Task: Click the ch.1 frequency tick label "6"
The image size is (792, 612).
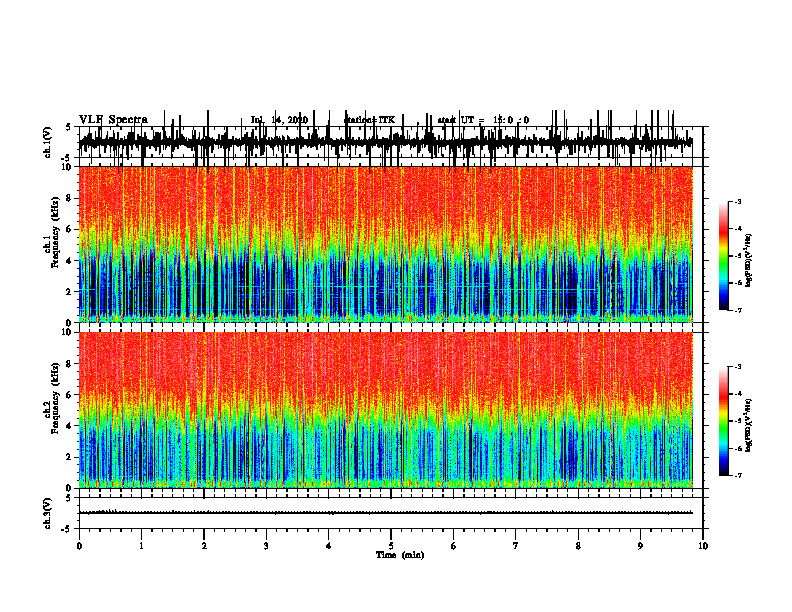Action: click(x=70, y=230)
